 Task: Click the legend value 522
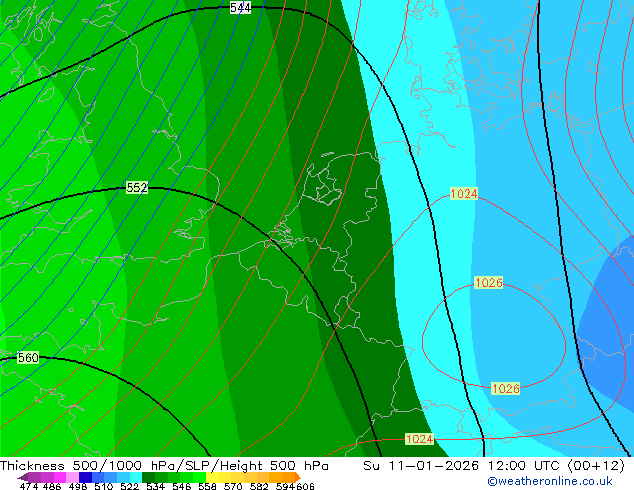click(129, 486)
